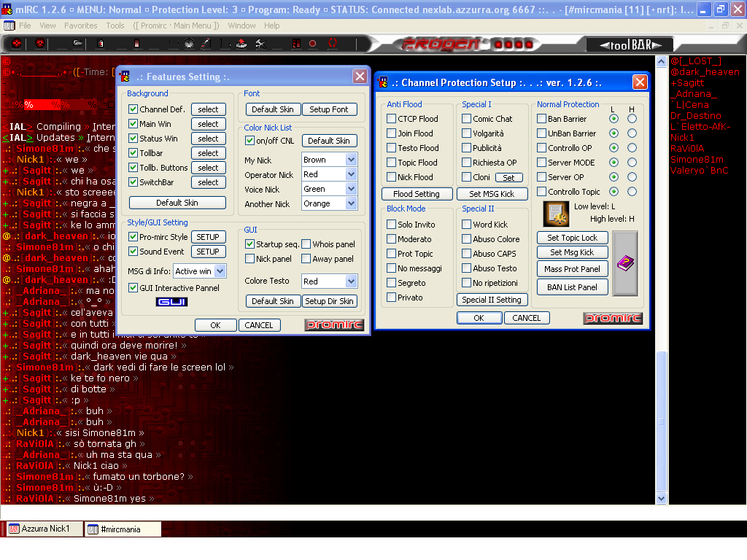Click the Flood Setting button
This screenshot has width=747, height=560.
tap(417, 194)
